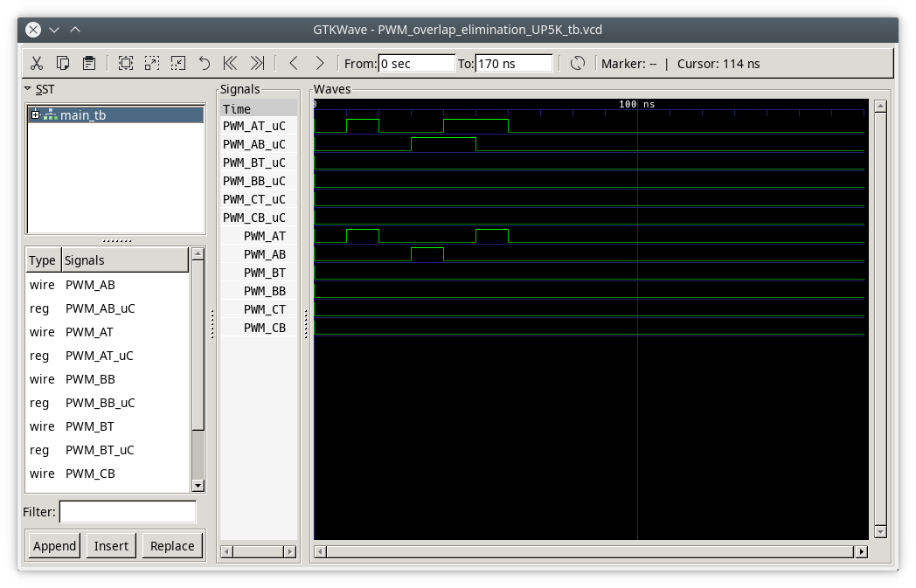Click the Zoom Out icon
This screenshot has width=916, height=588.
pyautogui.click(x=178, y=63)
